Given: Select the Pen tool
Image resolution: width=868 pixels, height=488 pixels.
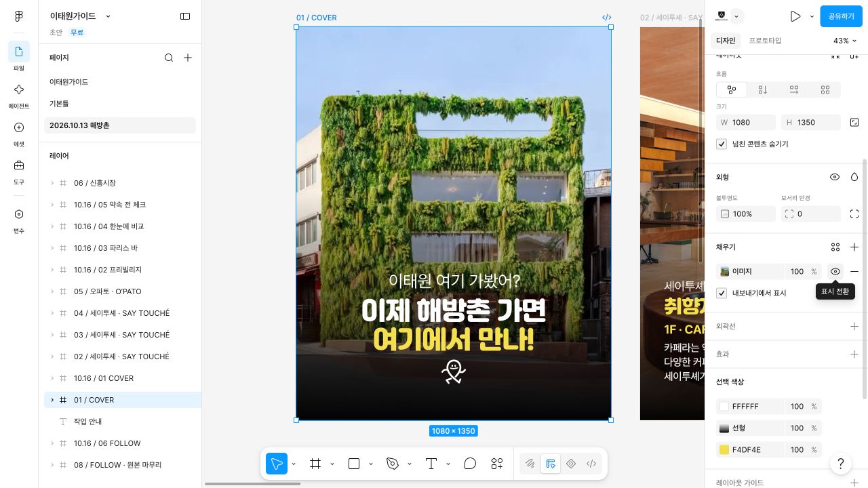Looking at the screenshot, I should [393, 464].
